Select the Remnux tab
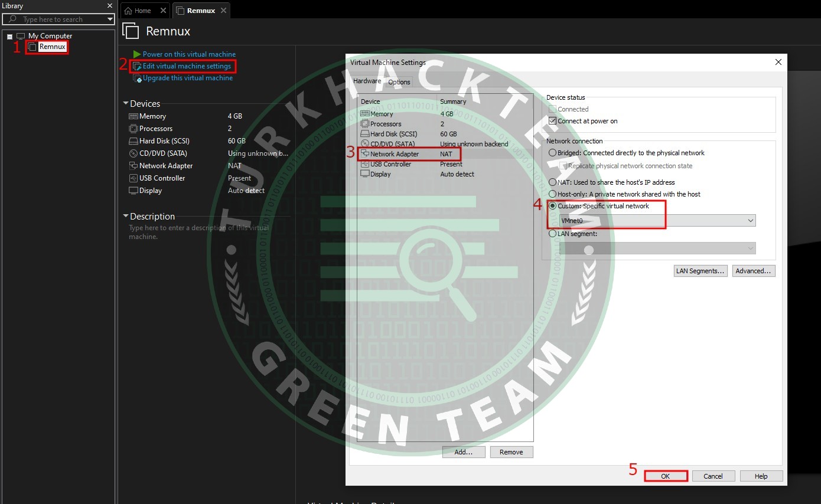Screen dimensions: 821x504 (201, 11)
